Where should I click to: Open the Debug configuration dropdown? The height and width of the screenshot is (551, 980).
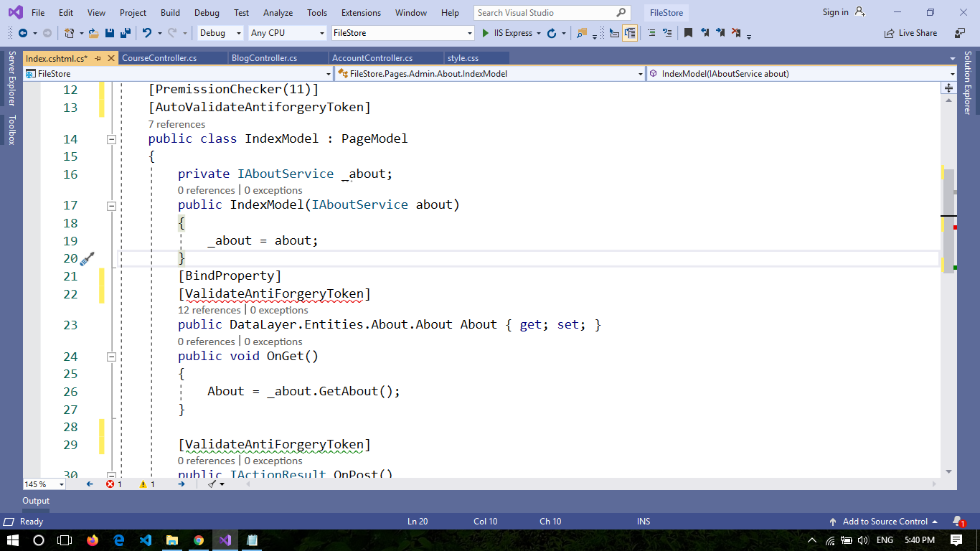[x=221, y=33]
